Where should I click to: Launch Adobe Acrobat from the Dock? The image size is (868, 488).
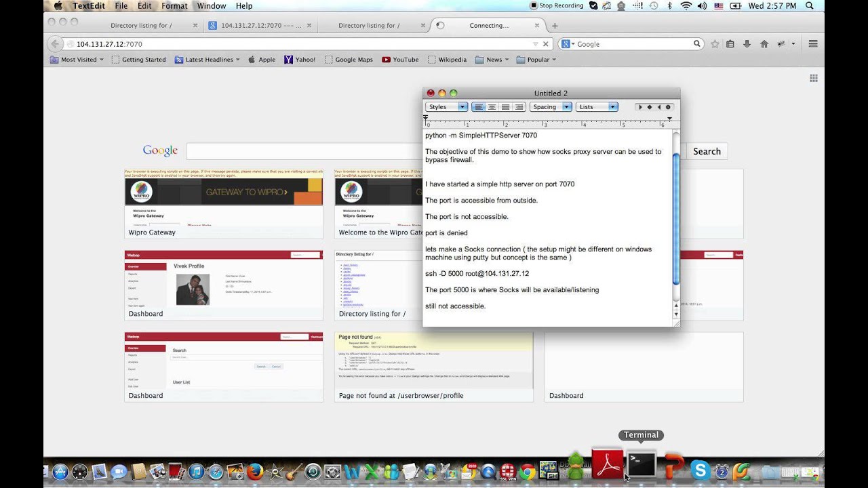608,464
